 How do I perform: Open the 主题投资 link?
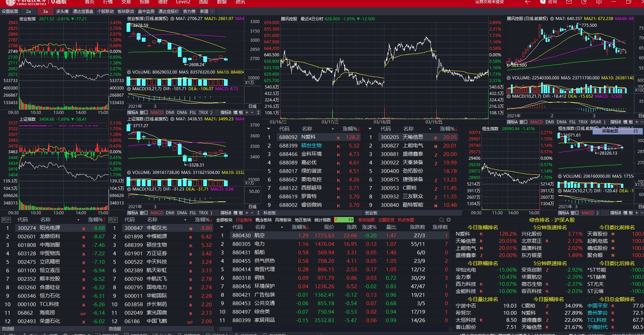coord(386,220)
